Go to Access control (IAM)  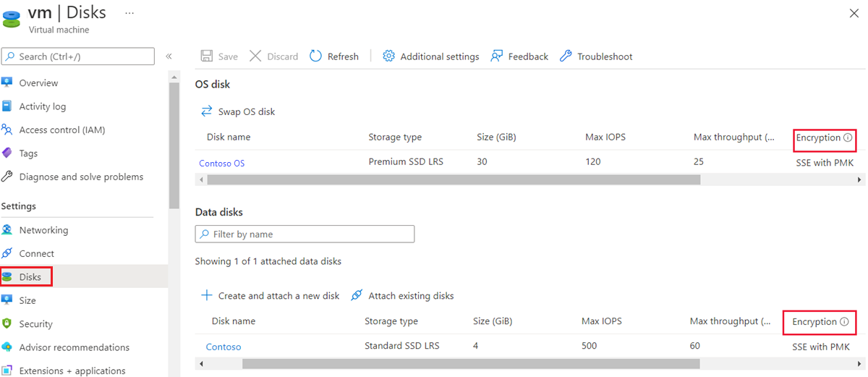(61, 130)
